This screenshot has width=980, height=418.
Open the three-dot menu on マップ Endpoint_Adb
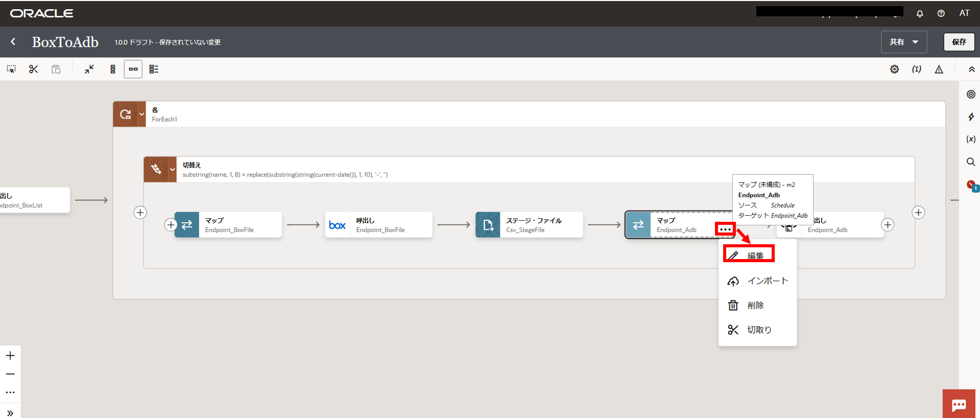click(x=725, y=229)
